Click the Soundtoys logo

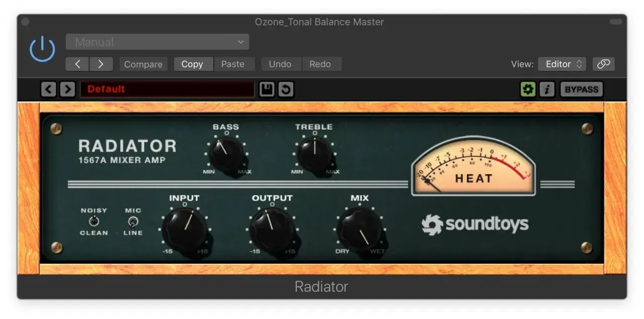click(x=475, y=224)
